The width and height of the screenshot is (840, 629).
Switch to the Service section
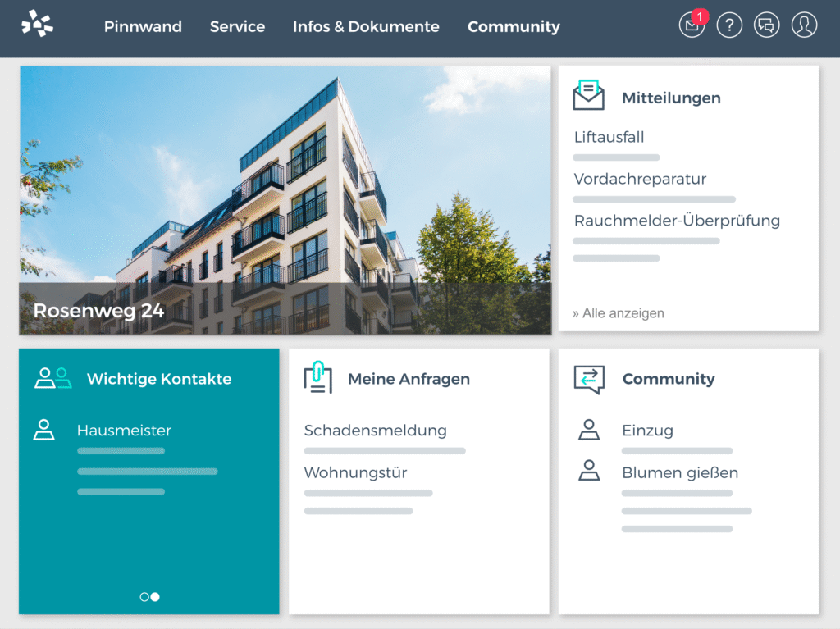[x=237, y=26]
